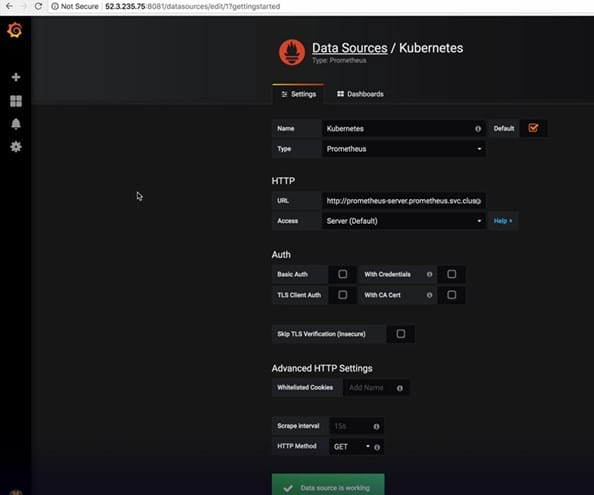Click the Advanced HTTP Settings heading
Viewport: 594px width, 495px height.
pos(322,368)
